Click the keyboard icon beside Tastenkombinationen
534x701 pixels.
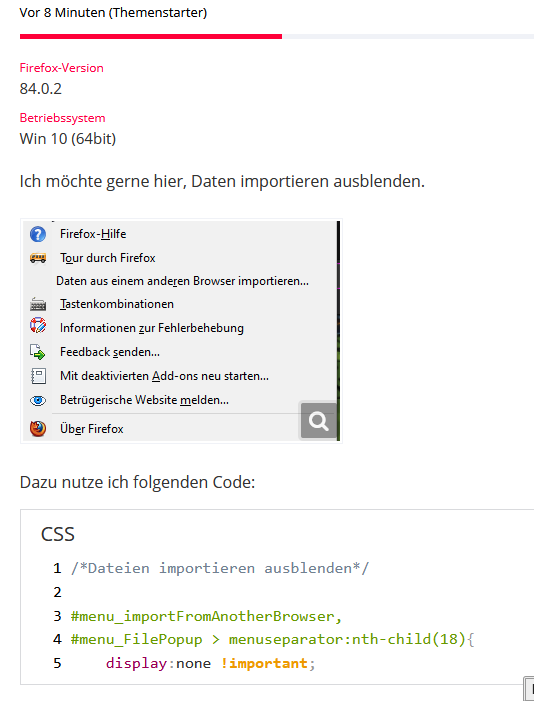[x=38, y=305]
